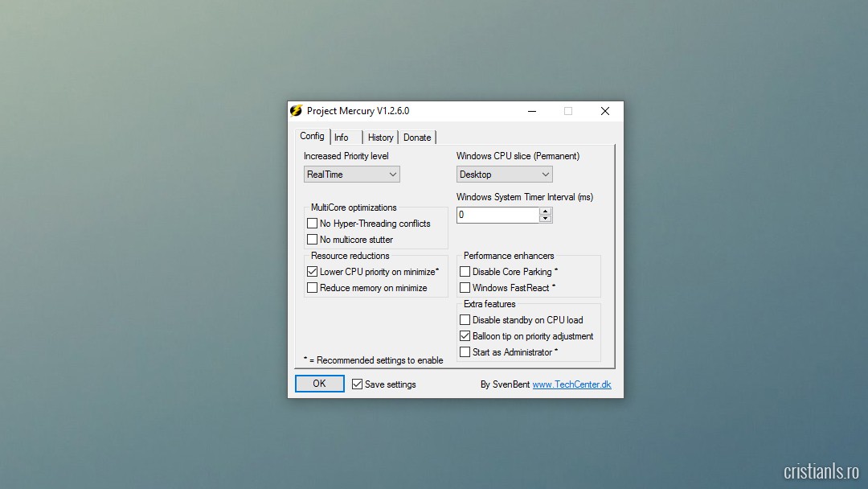This screenshot has height=489, width=868.
Task: Click the 'Extra features' group label
Action: pos(489,303)
